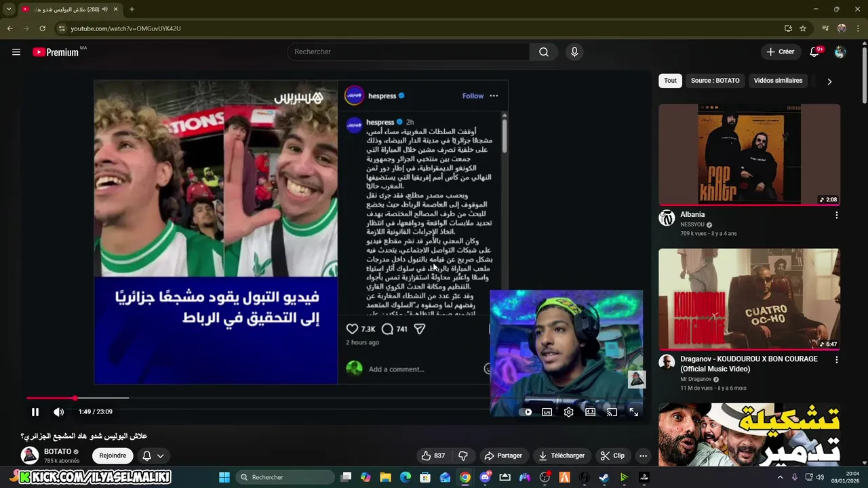Dislike the video

point(463,455)
